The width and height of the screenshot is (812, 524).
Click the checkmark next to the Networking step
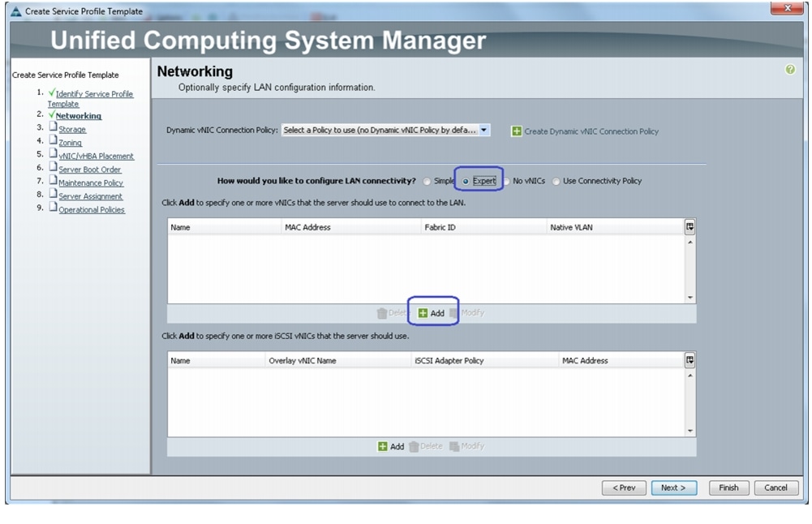52,114
